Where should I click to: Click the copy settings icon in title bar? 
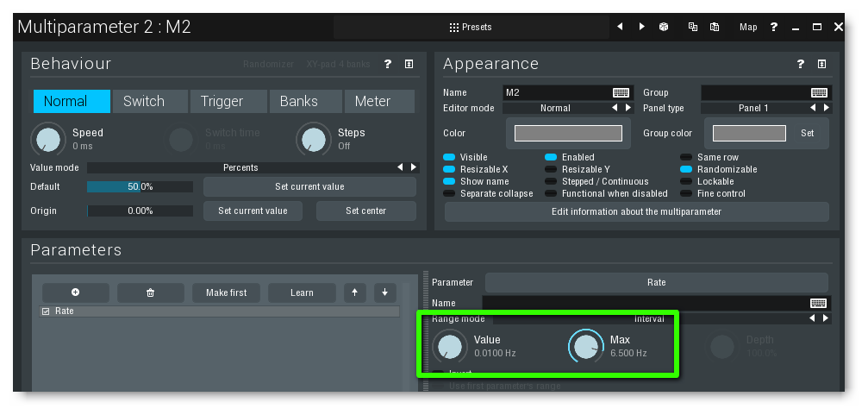coord(692,27)
